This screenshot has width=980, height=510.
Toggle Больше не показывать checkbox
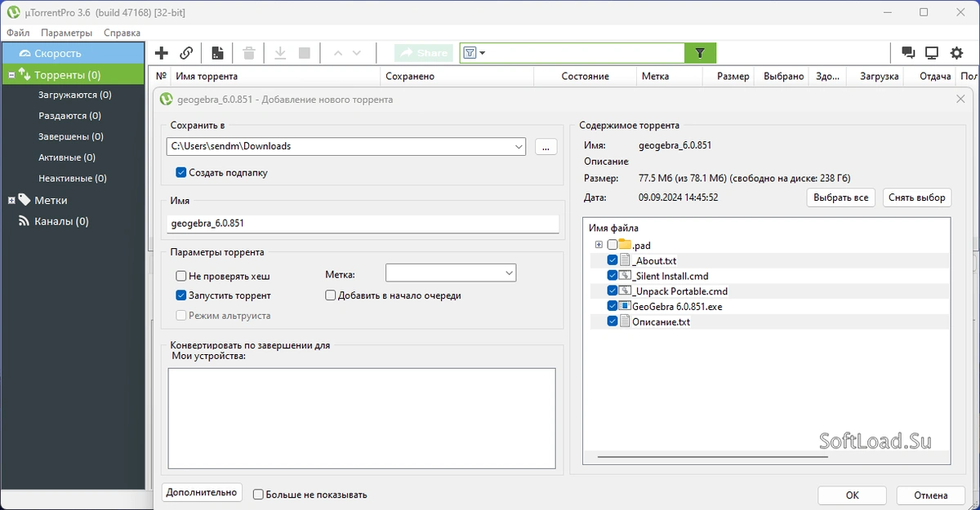click(258, 494)
